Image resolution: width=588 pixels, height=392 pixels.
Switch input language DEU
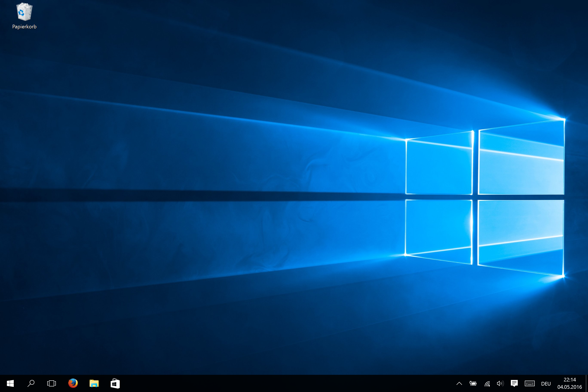546,383
